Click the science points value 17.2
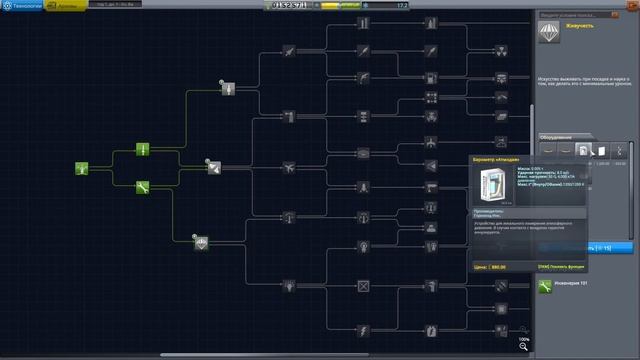 coord(402,5)
